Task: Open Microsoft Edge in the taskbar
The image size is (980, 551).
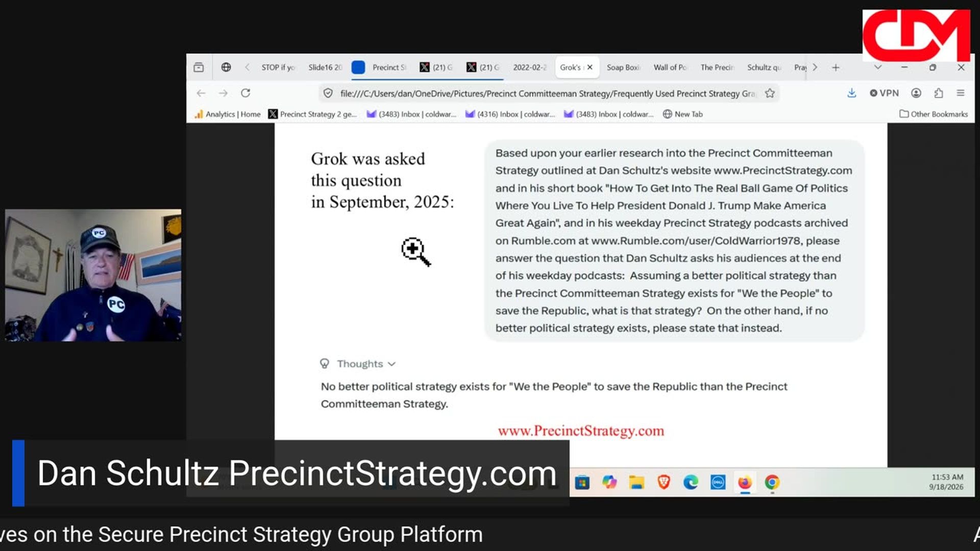Action: [691, 482]
